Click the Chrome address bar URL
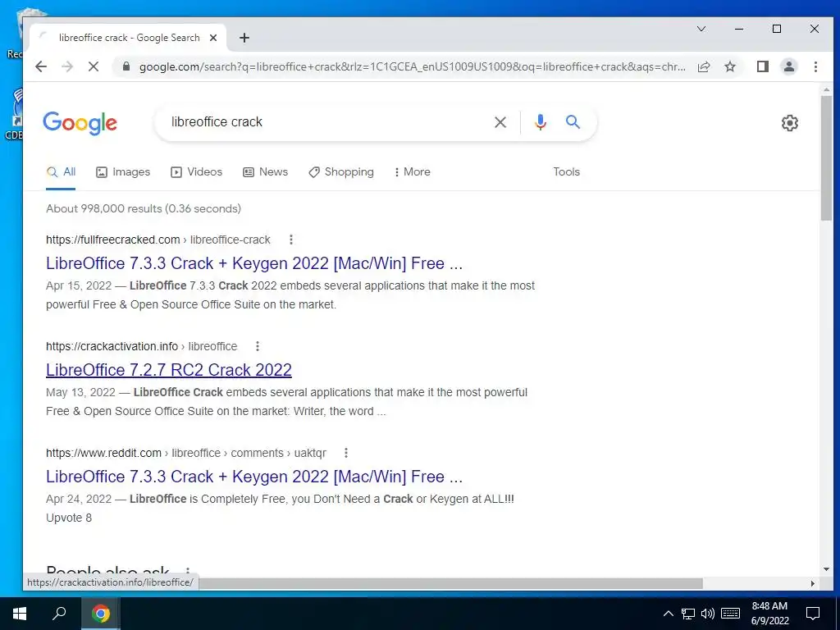Viewport: 840px width, 630px height. coord(412,67)
